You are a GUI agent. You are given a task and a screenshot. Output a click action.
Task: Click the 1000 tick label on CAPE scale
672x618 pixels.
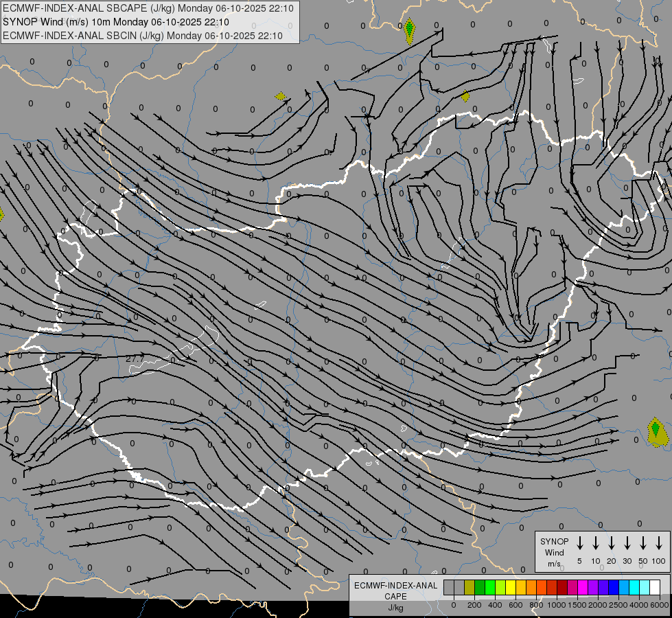556,605
